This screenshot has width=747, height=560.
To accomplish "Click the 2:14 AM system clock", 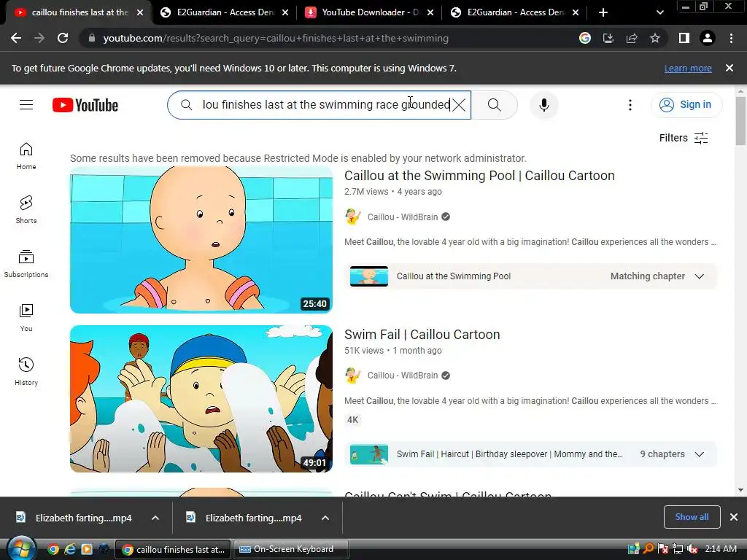I will (x=721, y=549).
